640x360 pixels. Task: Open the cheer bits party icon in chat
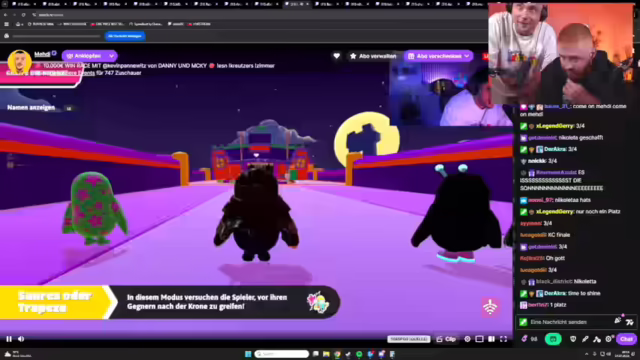tap(618, 321)
